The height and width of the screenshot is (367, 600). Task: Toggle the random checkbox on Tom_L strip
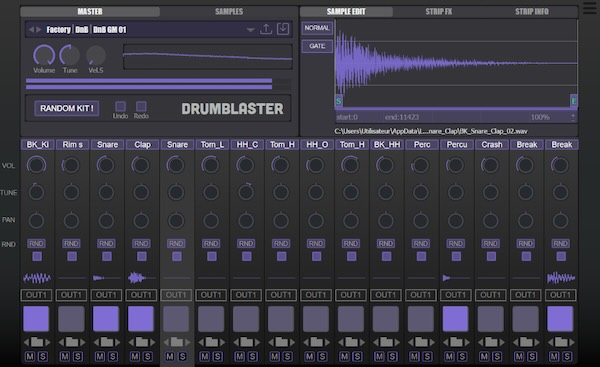[212, 256]
